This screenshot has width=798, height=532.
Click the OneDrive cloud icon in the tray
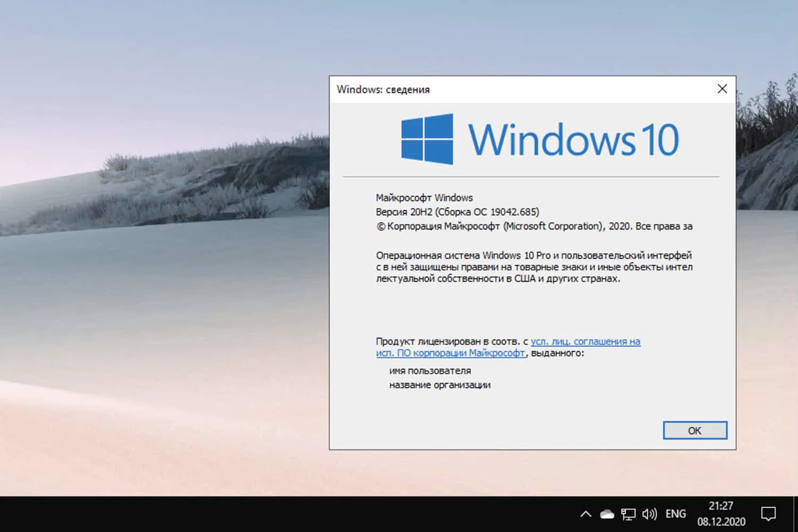tap(606, 513)
